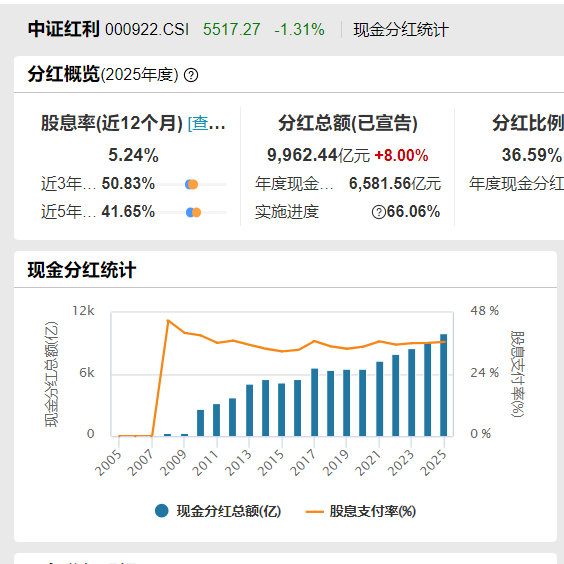Click the 2025 dividend bar in chart
Viewport: 564px width, 564px height.
(x=444, y=385)
